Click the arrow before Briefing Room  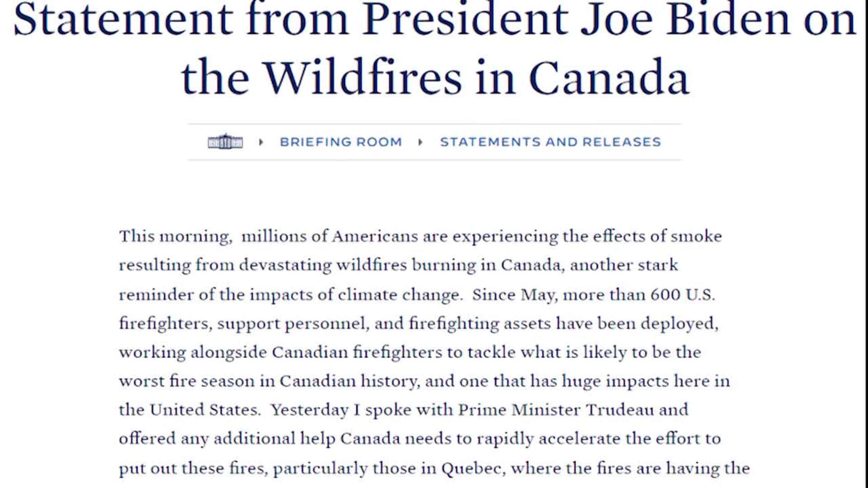(x=261, y=142)
